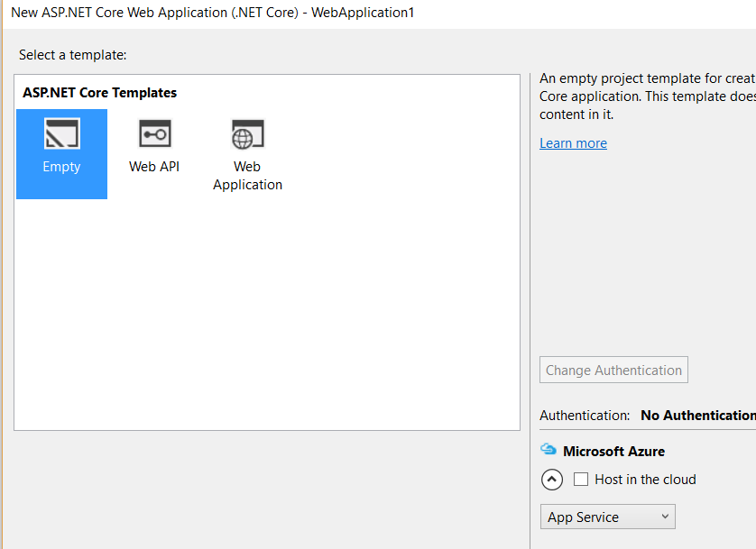Click the Select a template label
Viewport: 756px width, 549px height.
[x=73, y=55]
